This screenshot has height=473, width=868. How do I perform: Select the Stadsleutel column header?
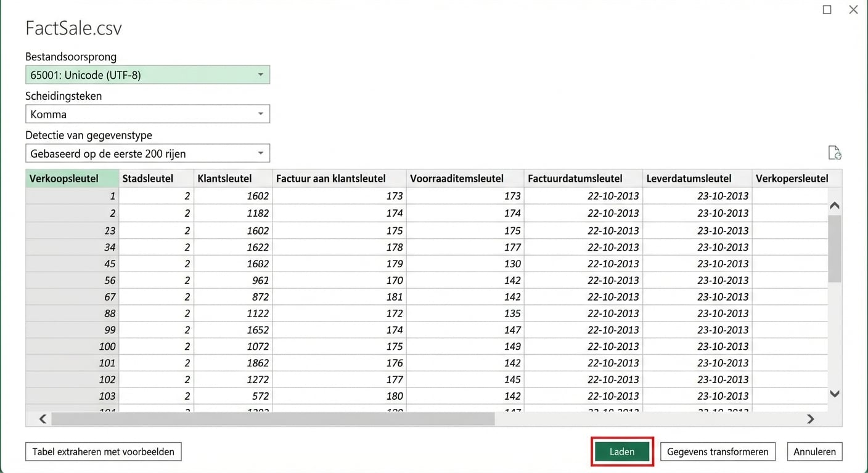[147, 178]
